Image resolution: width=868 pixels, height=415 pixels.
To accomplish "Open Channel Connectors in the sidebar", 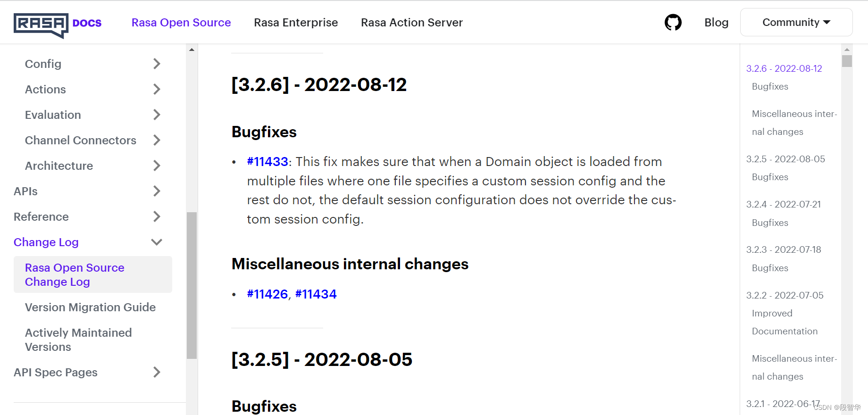I will pos(81,140).
